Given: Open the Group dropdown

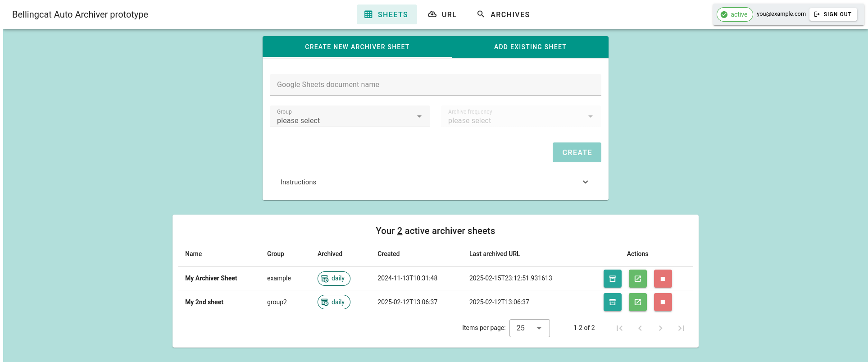Looking at the screenshot, I should click(350, 116).
